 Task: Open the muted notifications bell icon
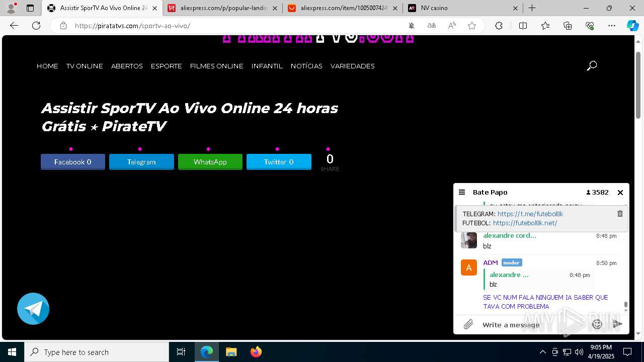point(411,26)
